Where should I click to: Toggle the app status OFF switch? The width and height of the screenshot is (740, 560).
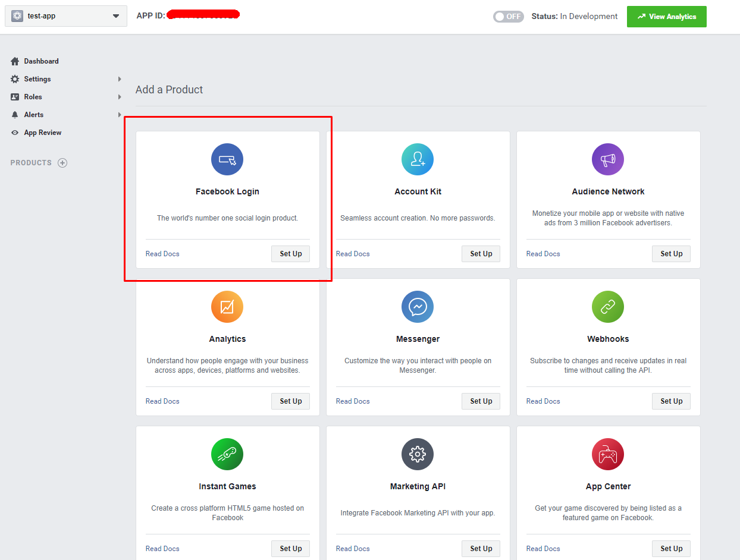[509, 17]
